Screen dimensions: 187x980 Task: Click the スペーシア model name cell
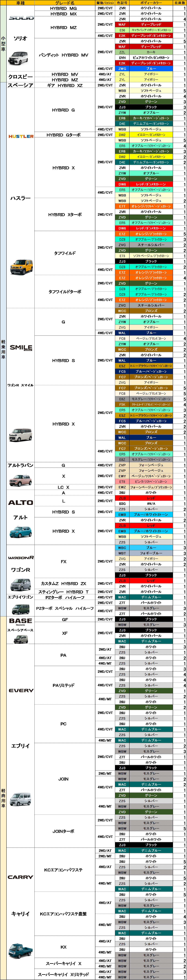click(21, 85)
